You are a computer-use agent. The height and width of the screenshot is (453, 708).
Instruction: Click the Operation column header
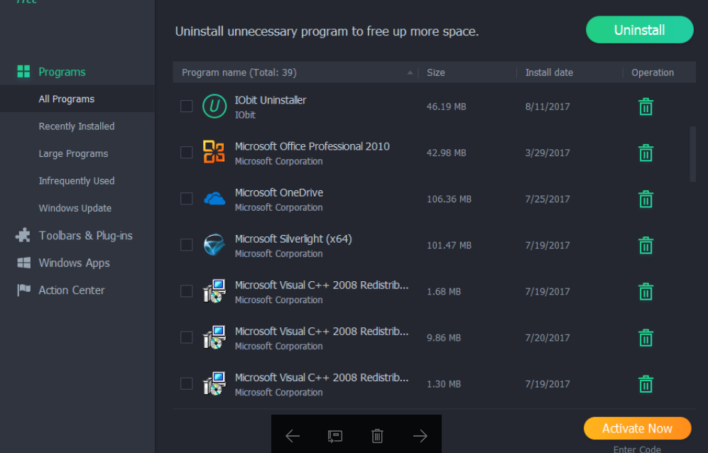pos(652,72)
